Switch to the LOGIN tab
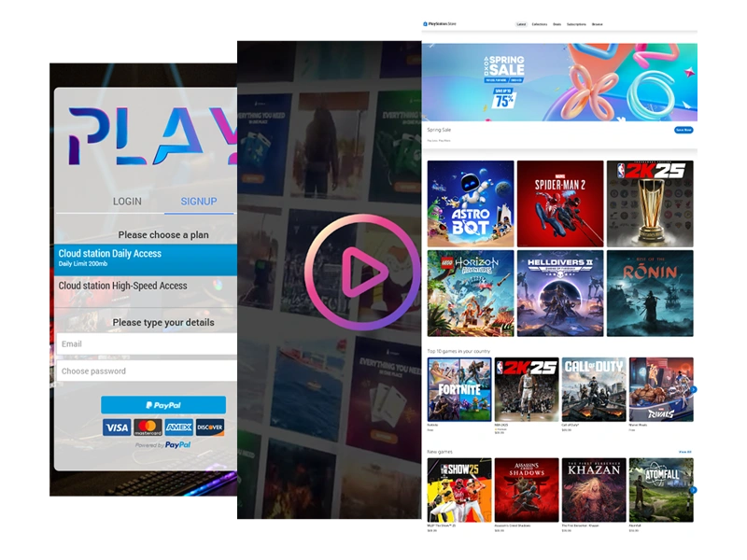The width and height of the screenshot is (747, 560). [127, 202]
